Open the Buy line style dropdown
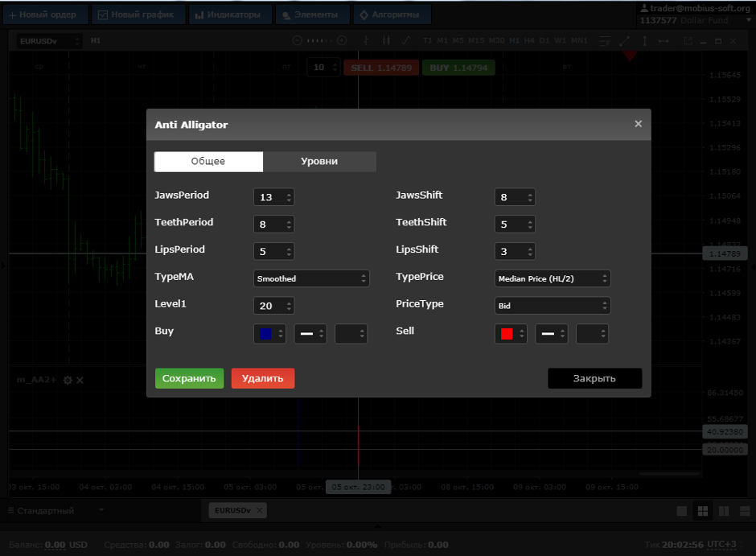The image size is (756, 556). [x=310, y=334]
